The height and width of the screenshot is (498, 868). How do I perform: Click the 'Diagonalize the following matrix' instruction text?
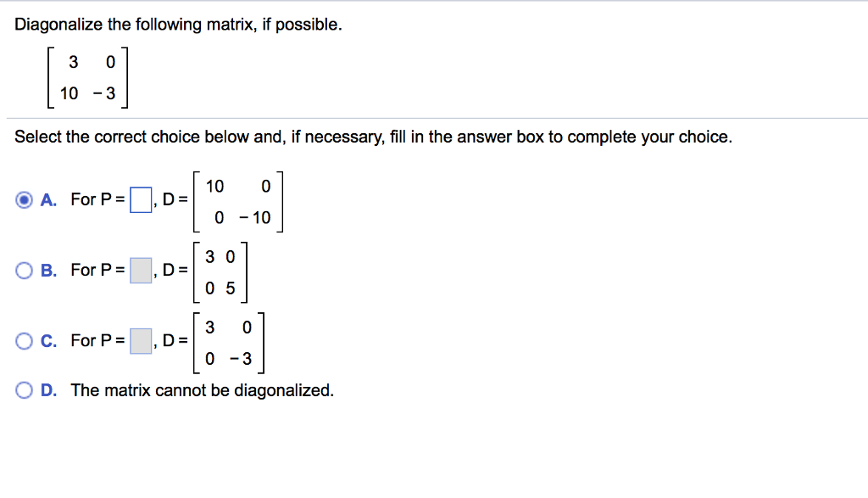click(178, 24)
